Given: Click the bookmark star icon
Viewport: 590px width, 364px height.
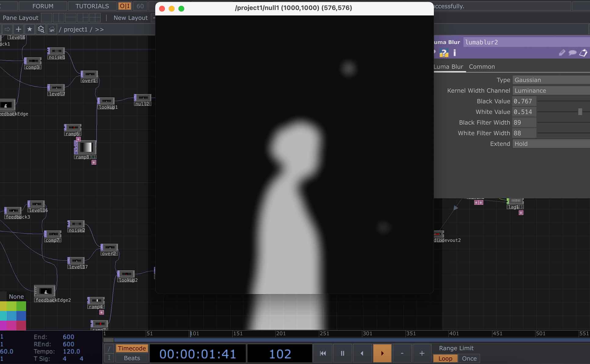Looking at the screenshot, I should [x=30, y=29].
